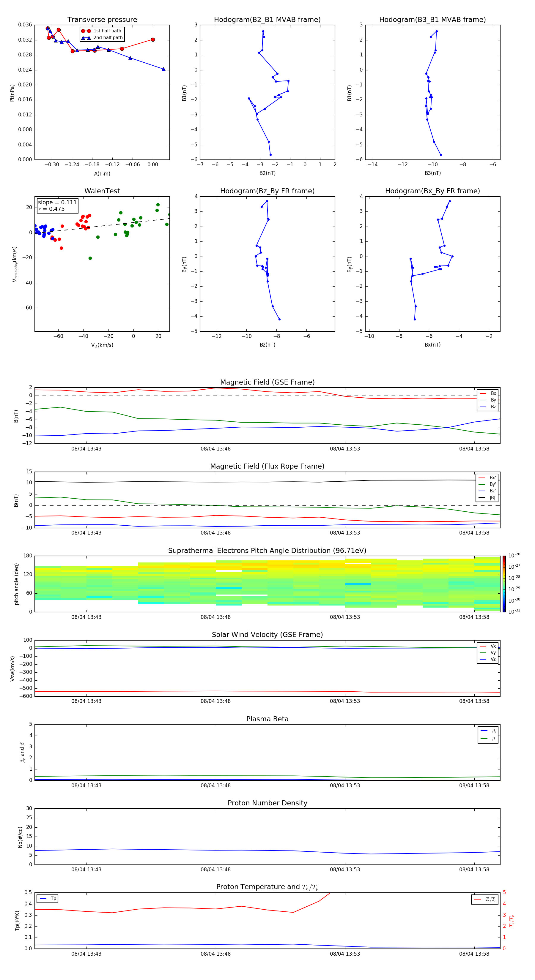Click "08/04 13:58" tick under Solar Wind Velocity
Screen dimensions: 535x980
click(x=474, y=701)
